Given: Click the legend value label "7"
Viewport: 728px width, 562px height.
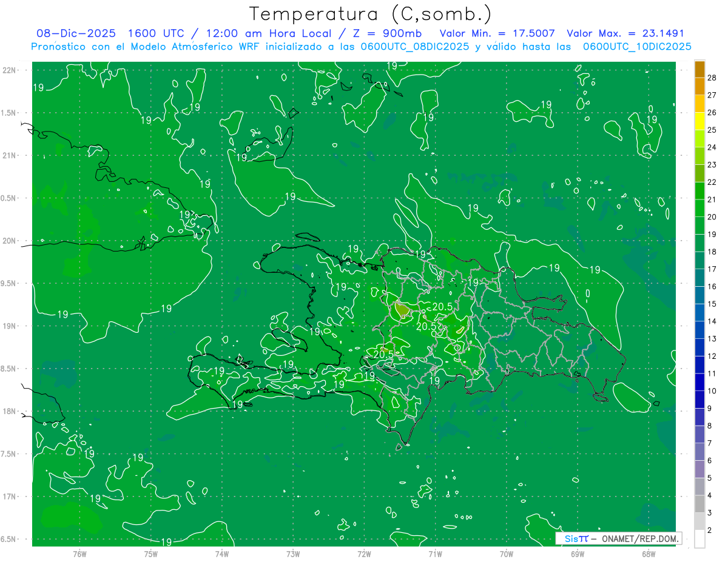Looking at the screenshot, I should tap(710, 443).
